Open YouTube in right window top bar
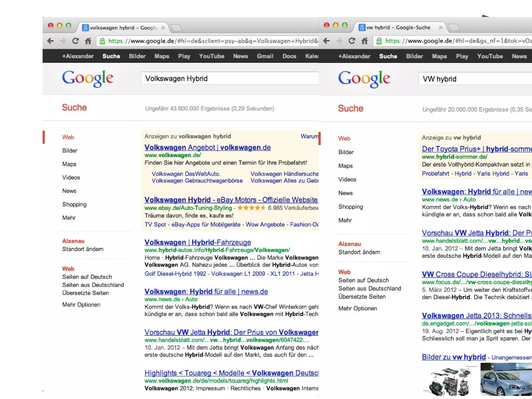532x399 pixels. [x=490, y=56]
